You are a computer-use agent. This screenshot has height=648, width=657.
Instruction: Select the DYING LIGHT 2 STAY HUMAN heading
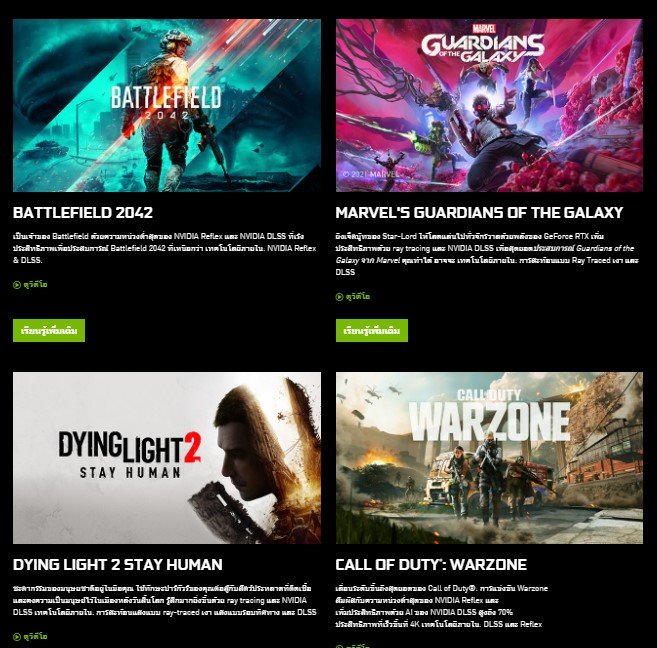[x=118, y=565]
